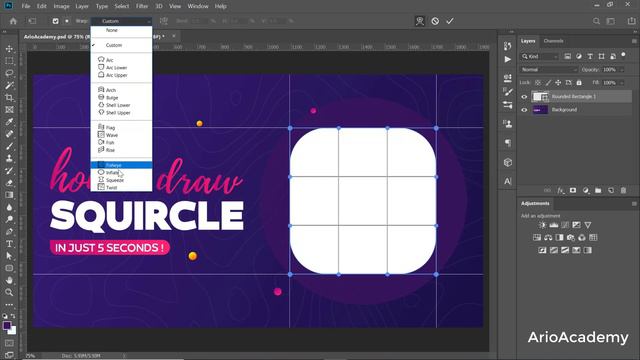640x360 pixels.
Task: Select the Lasso tool
Action: tap(9, 73)
